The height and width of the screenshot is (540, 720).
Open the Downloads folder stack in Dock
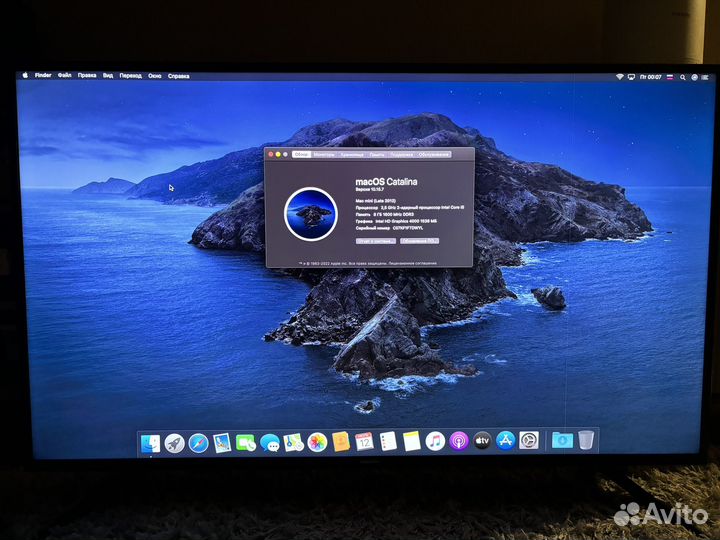[562, 440]
